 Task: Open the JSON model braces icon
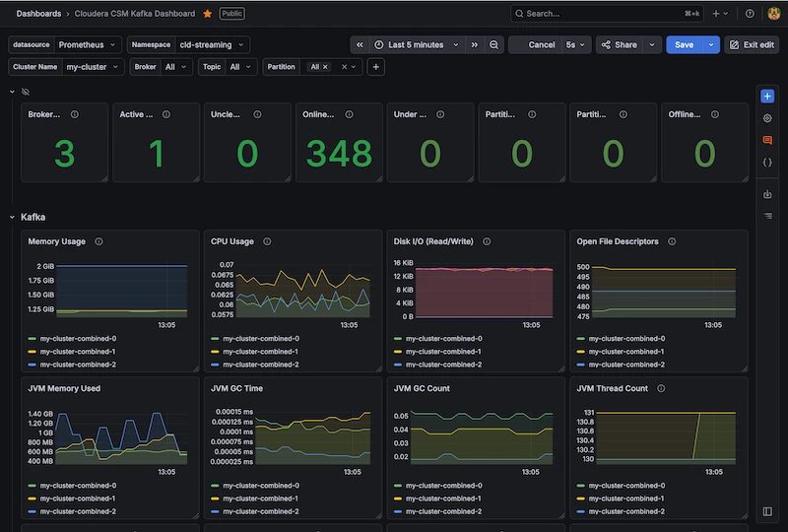767,163
